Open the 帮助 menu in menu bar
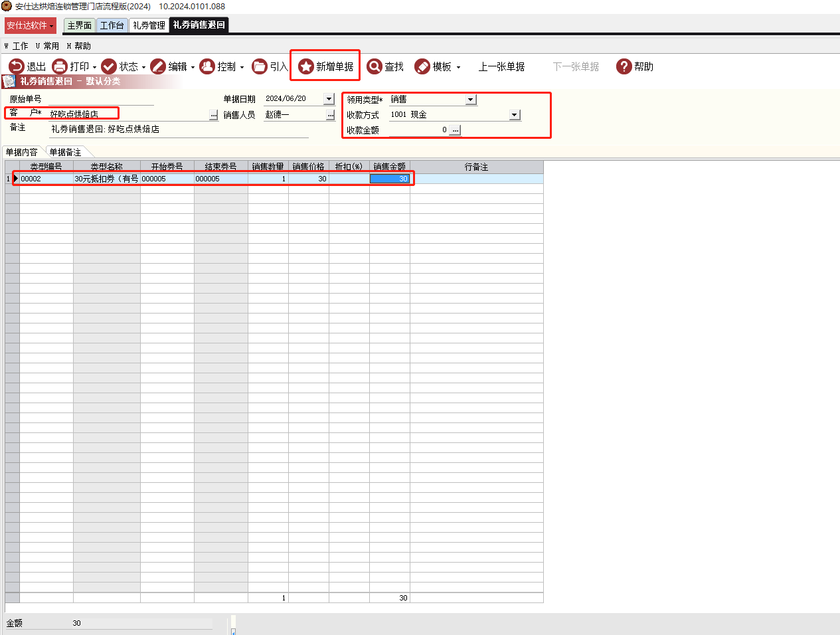 pyautogui.click(x=78, y=46)
